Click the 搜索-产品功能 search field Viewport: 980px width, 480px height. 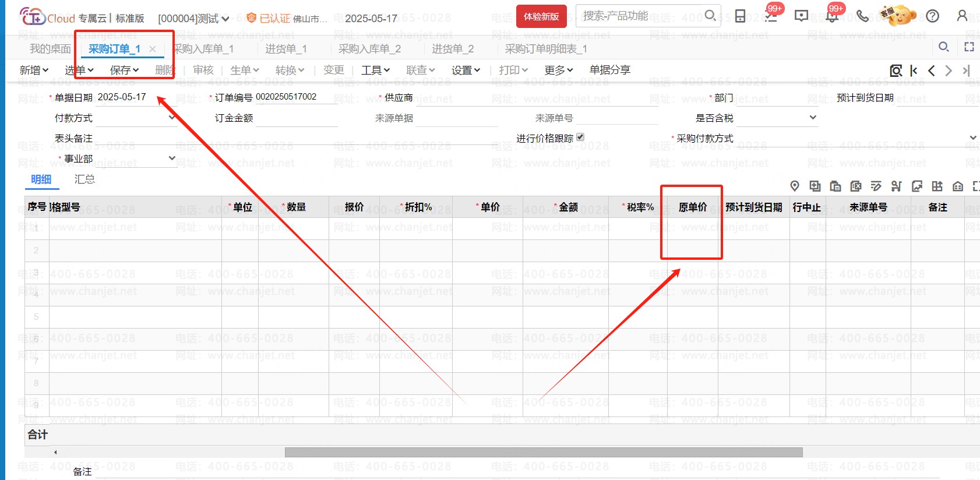[x=641, y=16]
